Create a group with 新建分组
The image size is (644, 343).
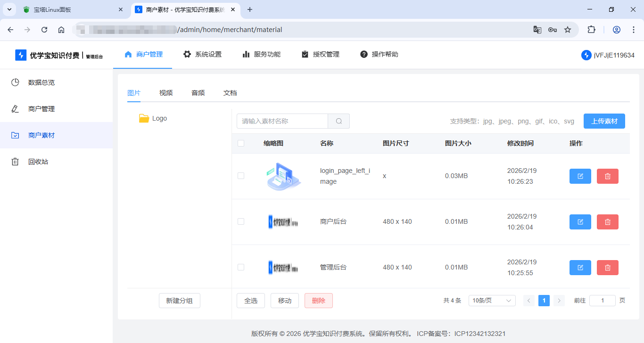click(179, 300)
